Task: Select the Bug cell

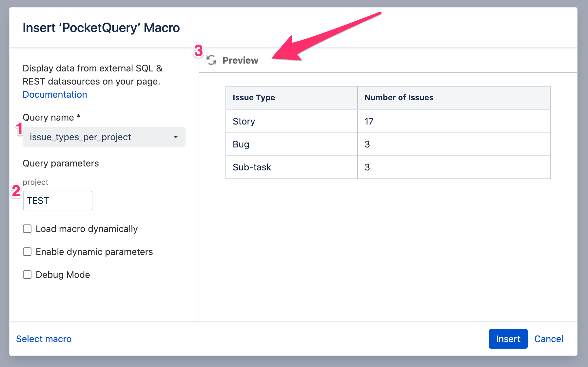Action: pos(291,144)
